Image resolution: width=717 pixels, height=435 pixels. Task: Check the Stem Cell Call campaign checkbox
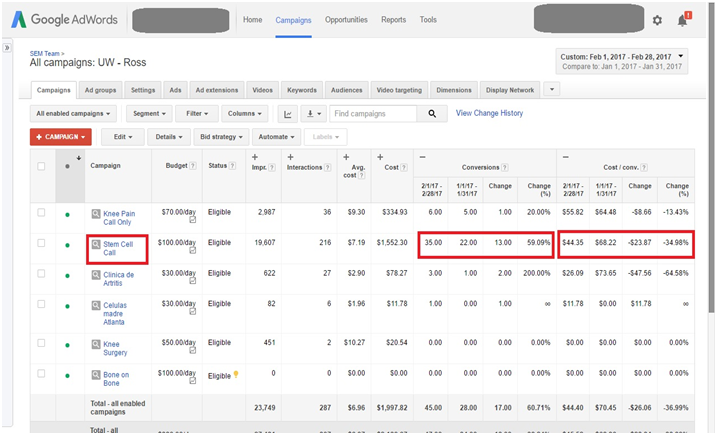point(41,242)
